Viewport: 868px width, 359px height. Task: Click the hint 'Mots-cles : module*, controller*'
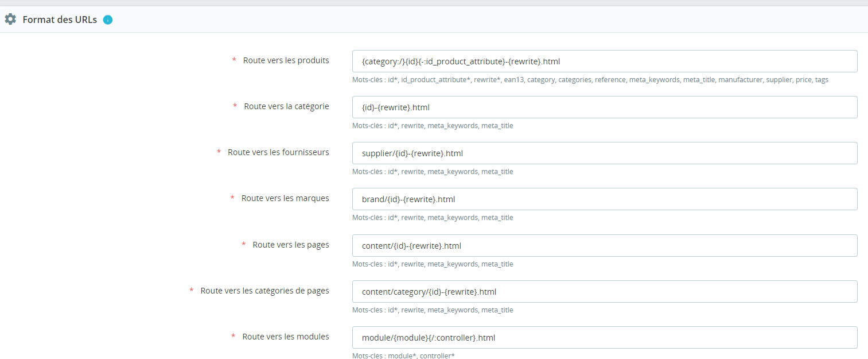point(403,356)
